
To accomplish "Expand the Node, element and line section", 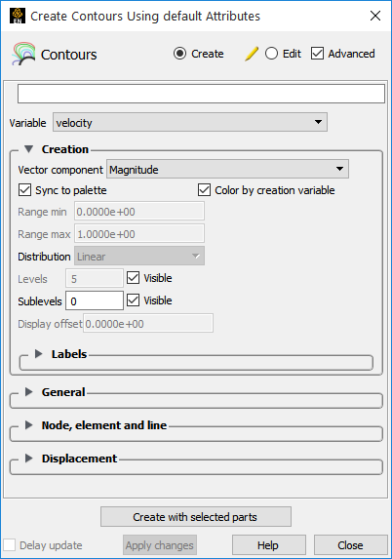I will (x=29, y=425).
